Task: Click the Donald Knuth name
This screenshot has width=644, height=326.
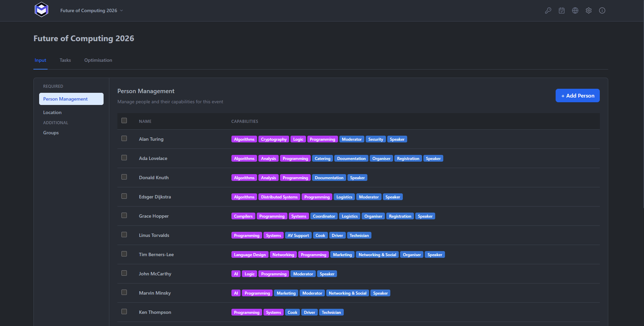Action: coord(154,178)
